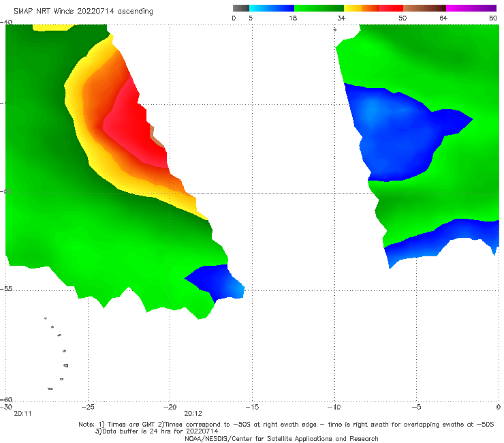Pick the green segment of the color bar
The width and height of the screenshot is (504, 443).
click(x=319, y=8)
